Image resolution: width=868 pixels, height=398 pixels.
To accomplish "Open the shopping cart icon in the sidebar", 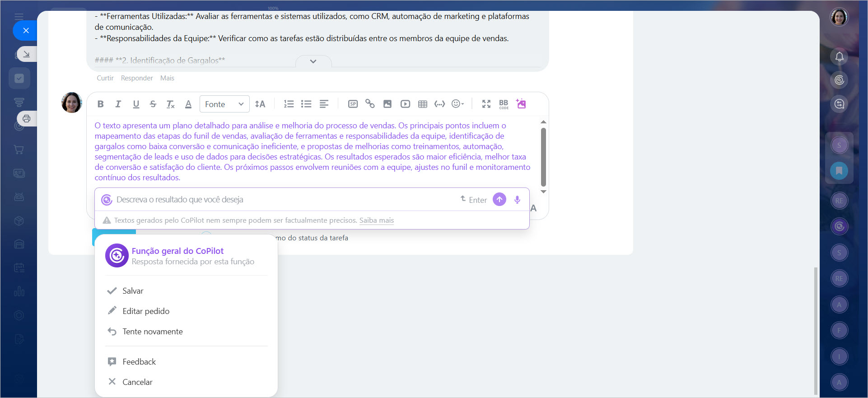I will [x=19, y=150].
